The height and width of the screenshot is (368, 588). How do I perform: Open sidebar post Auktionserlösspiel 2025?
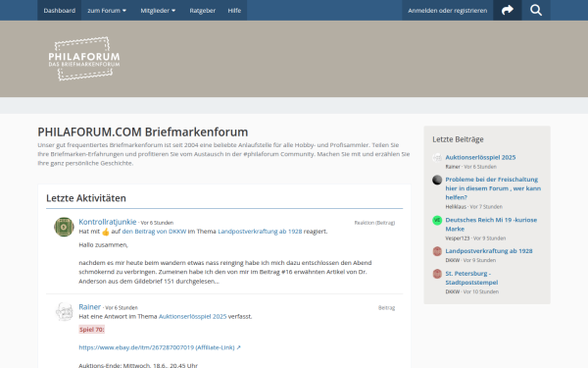(x=480, y=157)
